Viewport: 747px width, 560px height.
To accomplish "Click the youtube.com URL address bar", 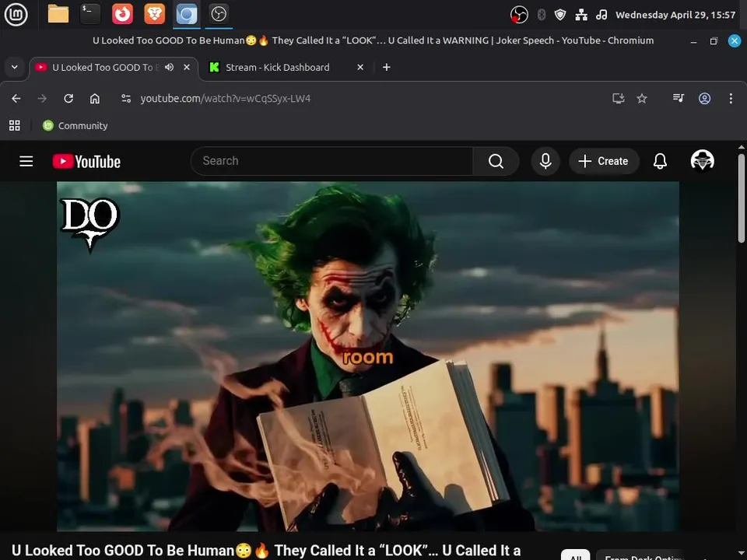I will tap(226, 98).
